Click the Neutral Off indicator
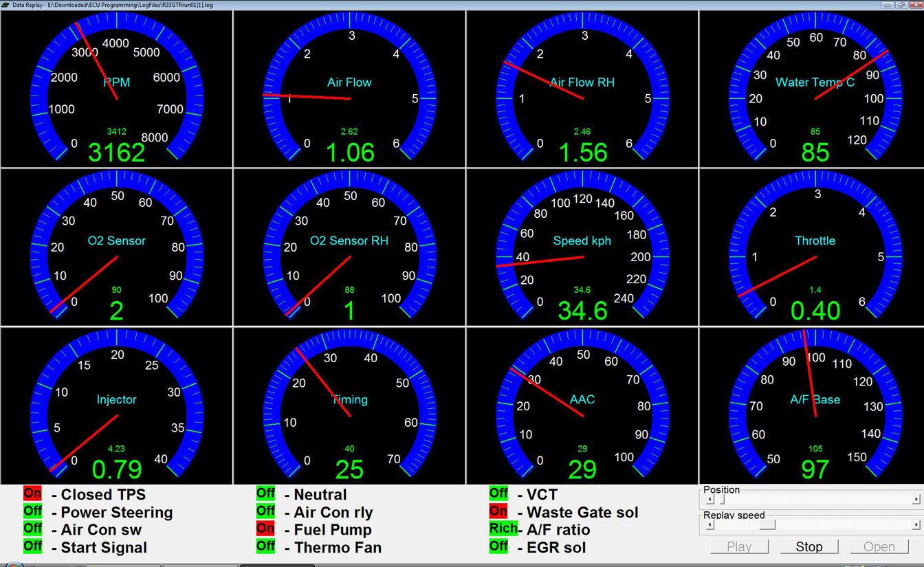The width and height of the screenshot is (924, 567). click(265, 493)
